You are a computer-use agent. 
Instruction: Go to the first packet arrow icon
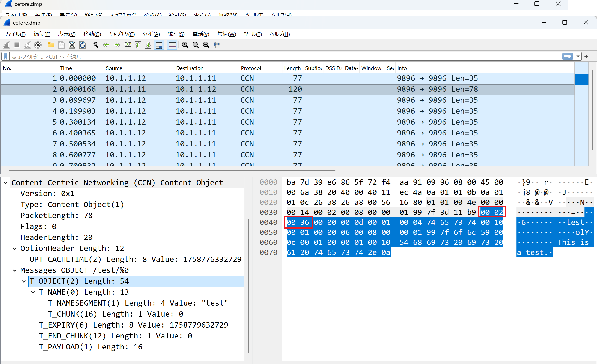pos(138,45)
